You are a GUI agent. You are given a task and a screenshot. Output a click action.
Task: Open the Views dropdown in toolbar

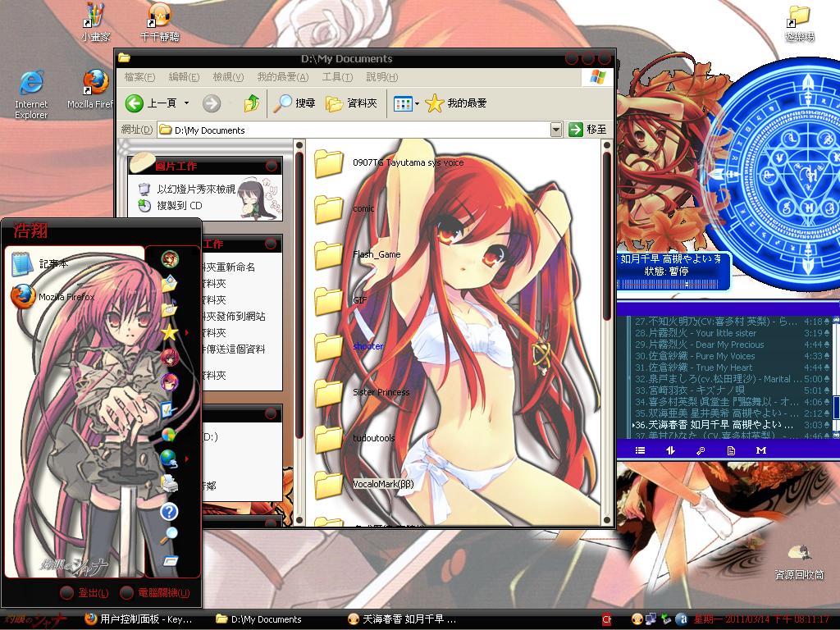(x=417, y=103)
